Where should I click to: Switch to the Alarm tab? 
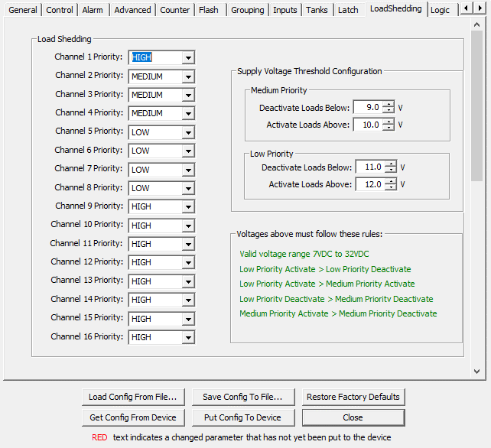(x=94, y=10)
